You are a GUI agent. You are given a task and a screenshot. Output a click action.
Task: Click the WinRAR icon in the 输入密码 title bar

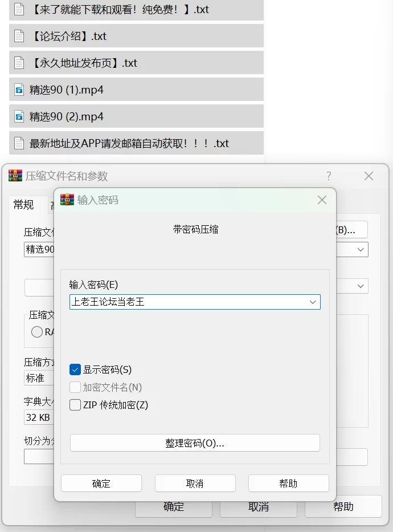pyautogui.click(x=67, y=200)
